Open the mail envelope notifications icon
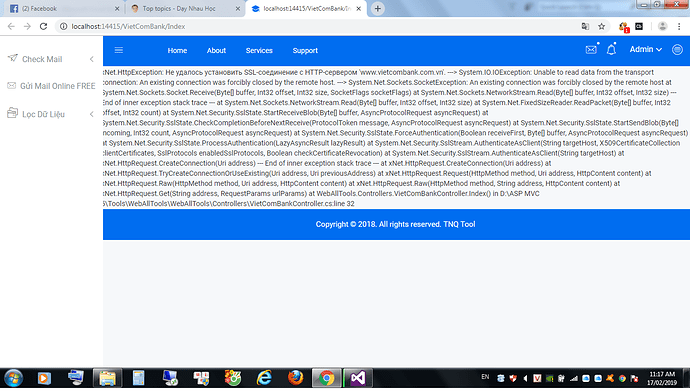This screenshot has width=690, height=392. (x=591, y=50)
